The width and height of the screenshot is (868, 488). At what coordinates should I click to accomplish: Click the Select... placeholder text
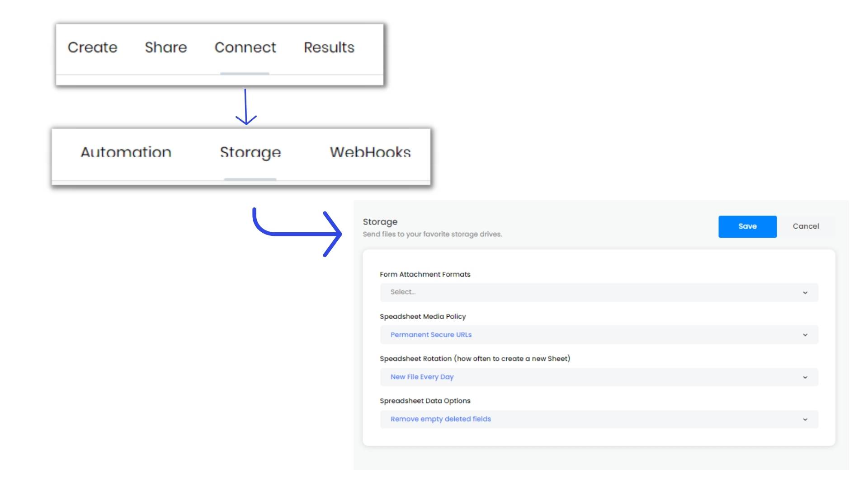[403, 292]
